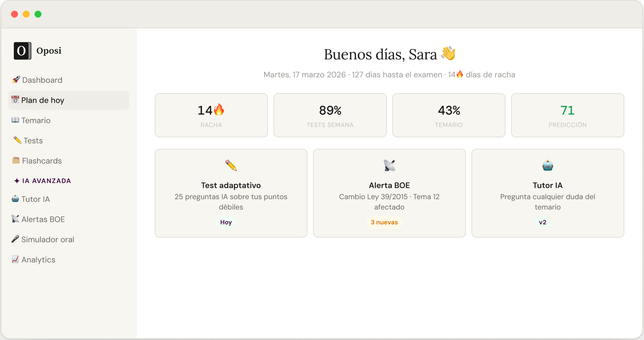The image size is (644, 340).
Task: Open the Alerta BOE card
Action: point(389,193)
